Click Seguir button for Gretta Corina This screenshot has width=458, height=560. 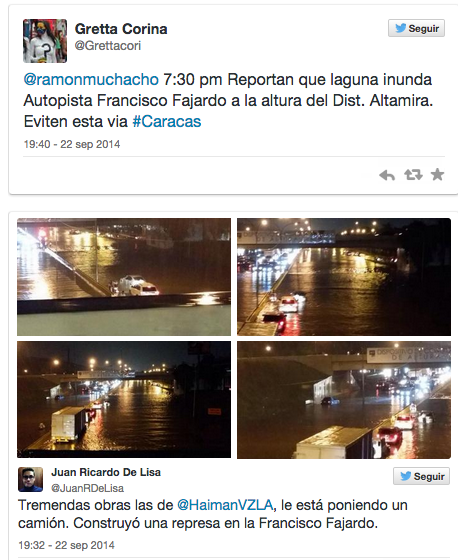pyautogui.click(x=416, y=28)
